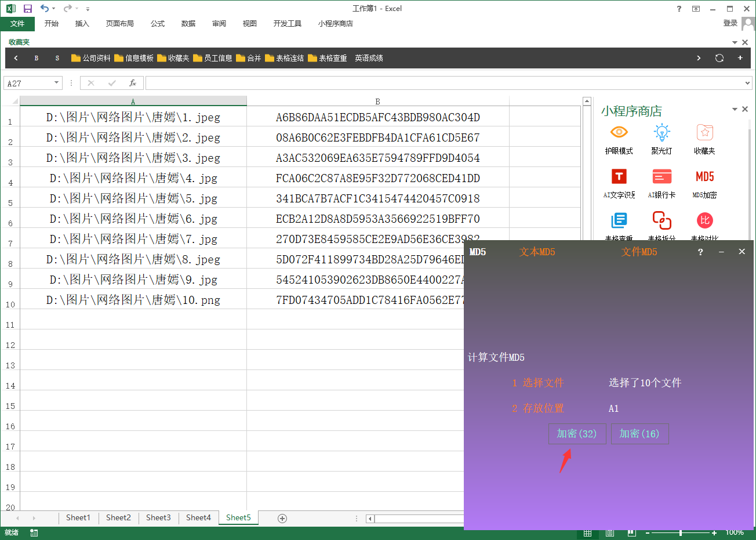The image size is (756, 540).
Task: Open the 收藏夹 folder in favorites bar
Action: [173, 58]
